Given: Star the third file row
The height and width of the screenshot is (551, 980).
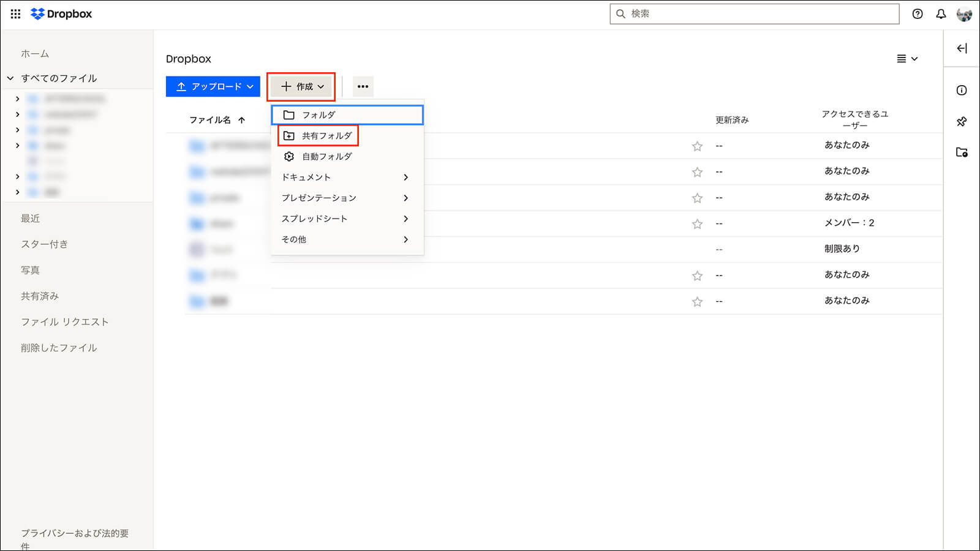Looking at the screenshot, I should point(697,198).
